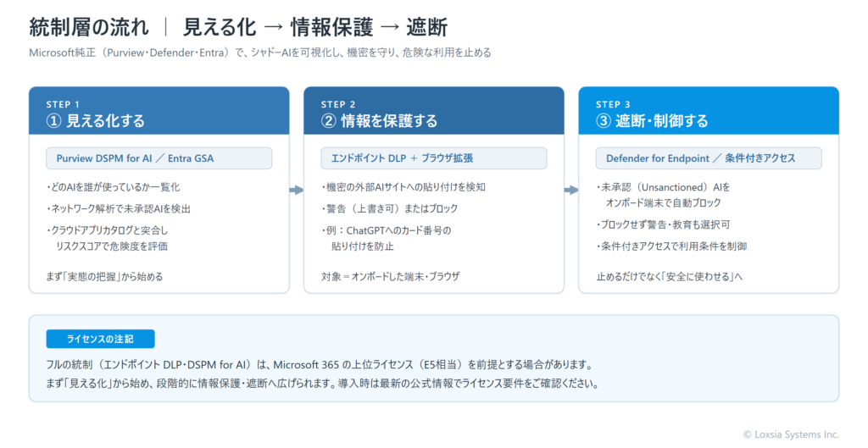868x448 pixels.
Task: Select the STEP 3 label
Action: [613, 104]
